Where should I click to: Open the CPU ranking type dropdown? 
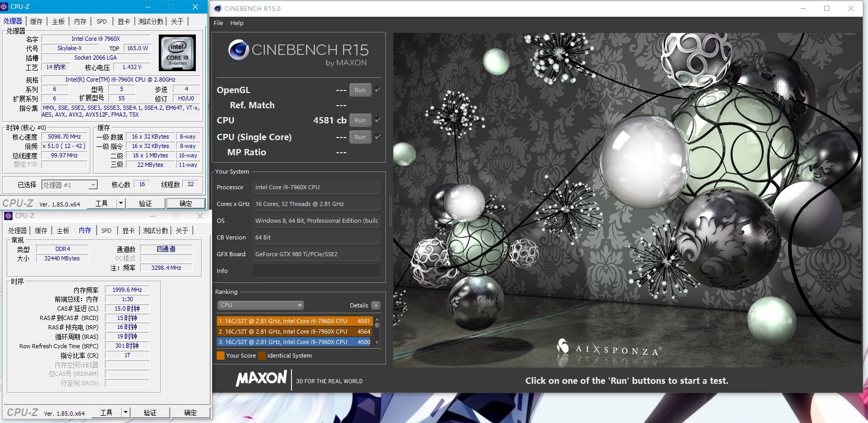click(x=261, y=305)
